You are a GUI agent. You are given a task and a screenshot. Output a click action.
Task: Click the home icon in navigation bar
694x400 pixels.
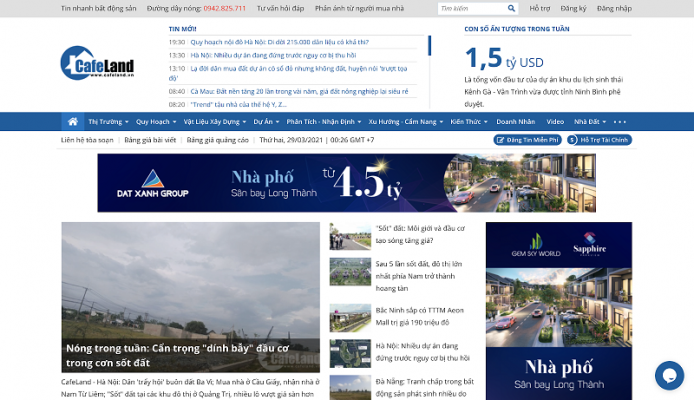click(72, 121)
